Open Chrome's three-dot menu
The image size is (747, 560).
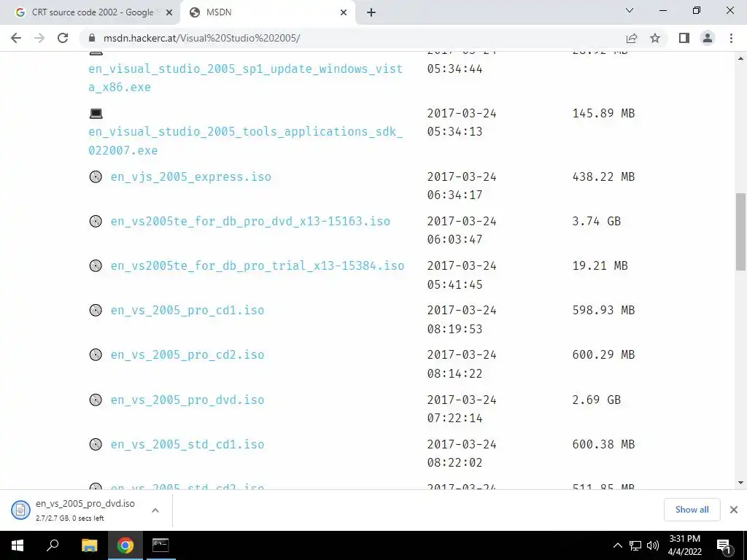pyautogui.click(x=731, y=38)
